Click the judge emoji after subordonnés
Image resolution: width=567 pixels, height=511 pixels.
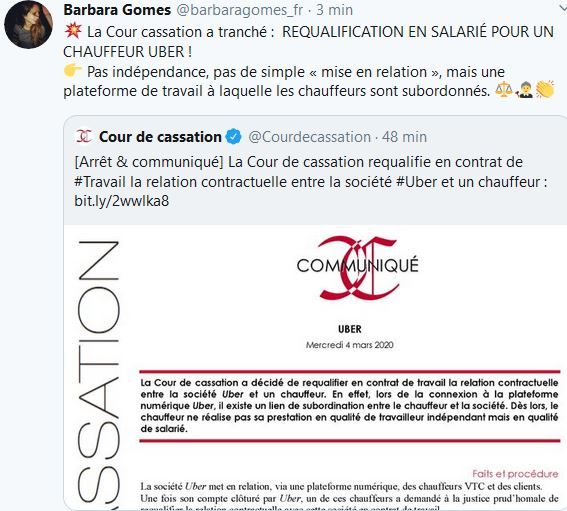click(524, 90)
